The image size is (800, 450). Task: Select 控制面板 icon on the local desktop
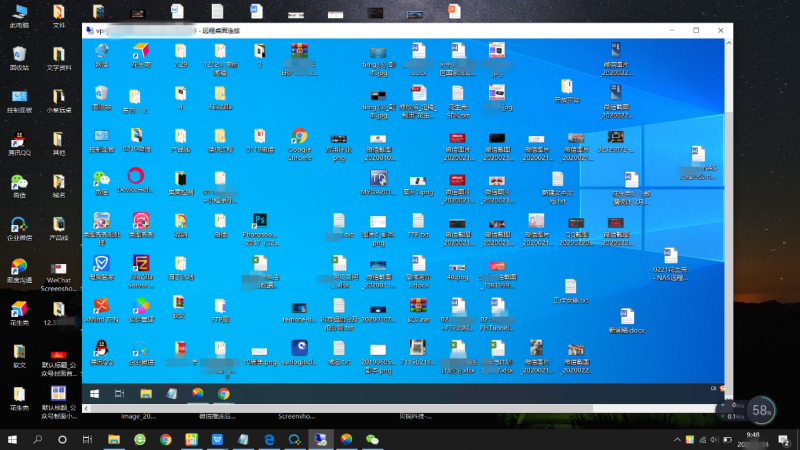click(x=19, y=96)
